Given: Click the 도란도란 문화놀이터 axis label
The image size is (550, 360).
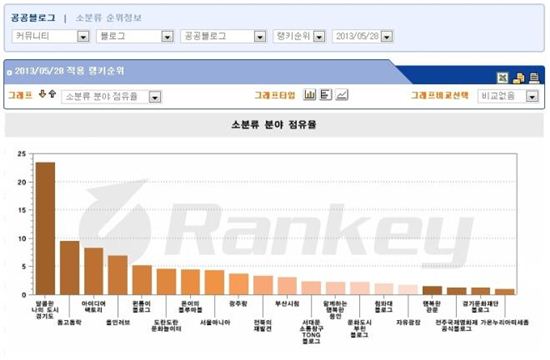Looking at the screenshot, I should (166, 326).
